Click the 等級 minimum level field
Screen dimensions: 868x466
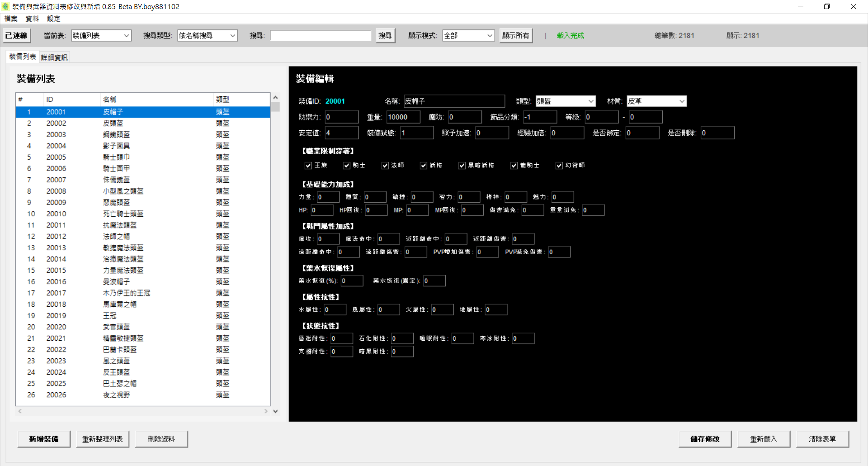602,117
